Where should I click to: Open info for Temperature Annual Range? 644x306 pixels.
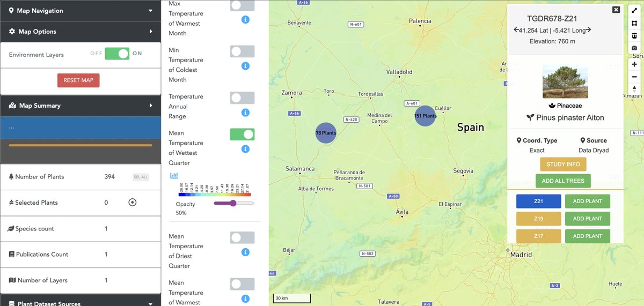point(245,113)
